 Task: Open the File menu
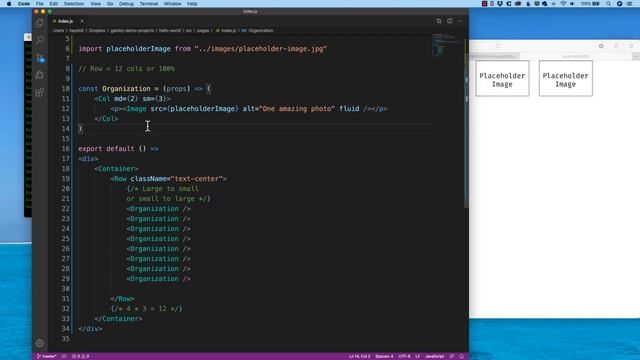point(40,4)
